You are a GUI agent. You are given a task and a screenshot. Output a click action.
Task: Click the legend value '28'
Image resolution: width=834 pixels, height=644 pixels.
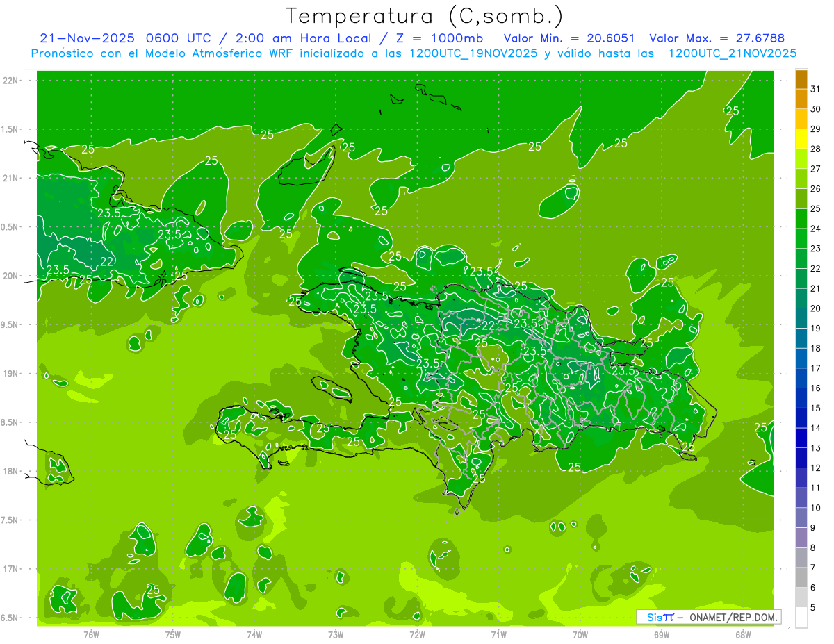coord(816,149)
